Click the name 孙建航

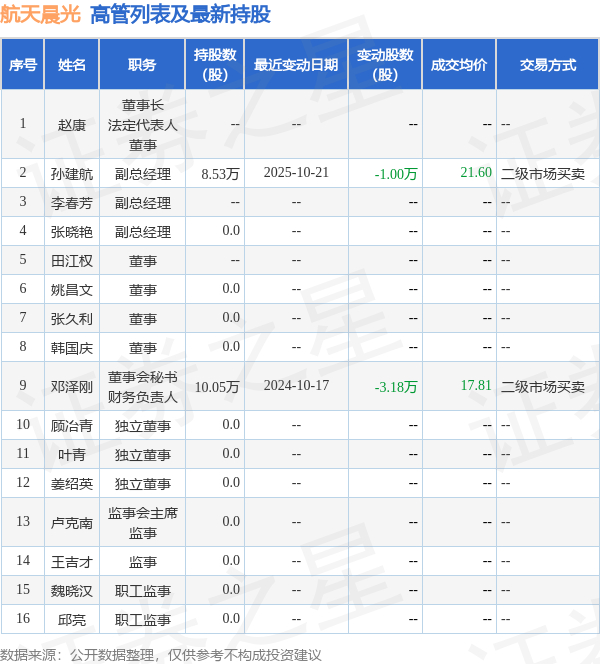pyautogui.click(x=72, y=174)
